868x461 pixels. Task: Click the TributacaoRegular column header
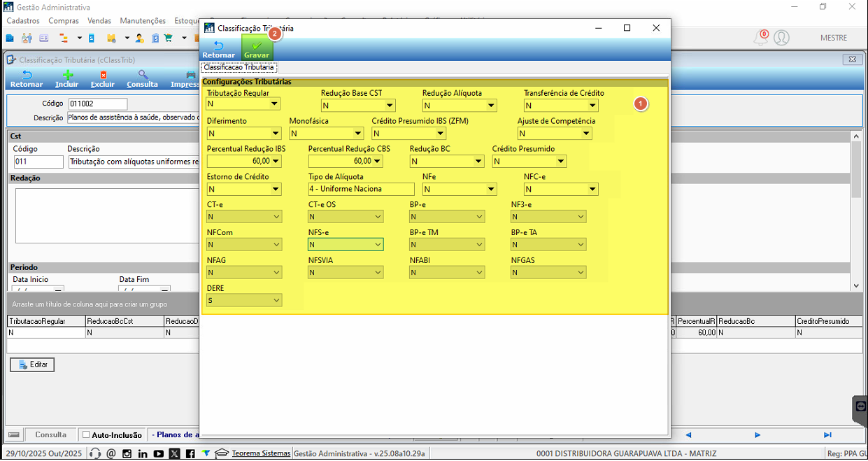45,321
